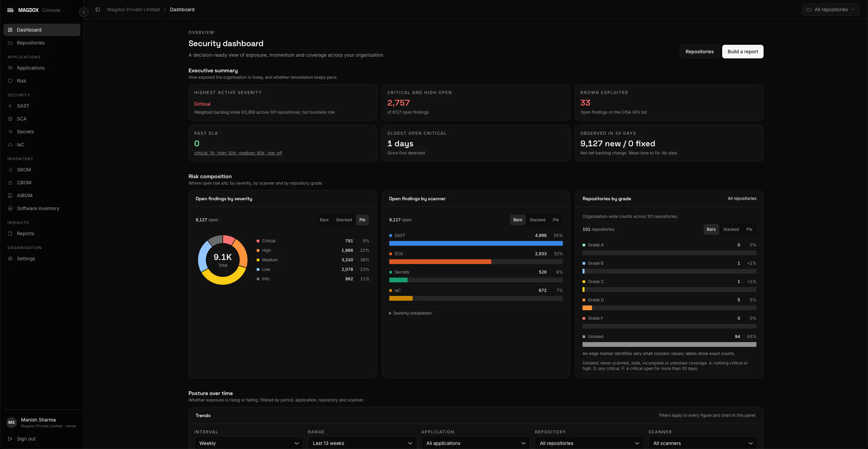The height and width of the screenshot is (449, 868).
Task: Click Magdox Private Limited breadcrumb
Action: click(x=133, y=10)
